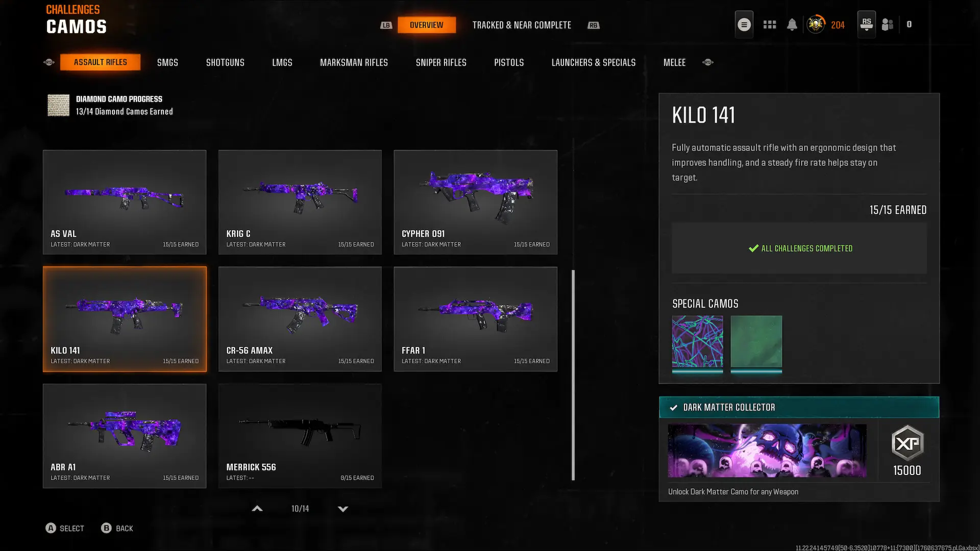
Task: Click the Dark Matter Collector checkmark
Action: coord(673,408)
